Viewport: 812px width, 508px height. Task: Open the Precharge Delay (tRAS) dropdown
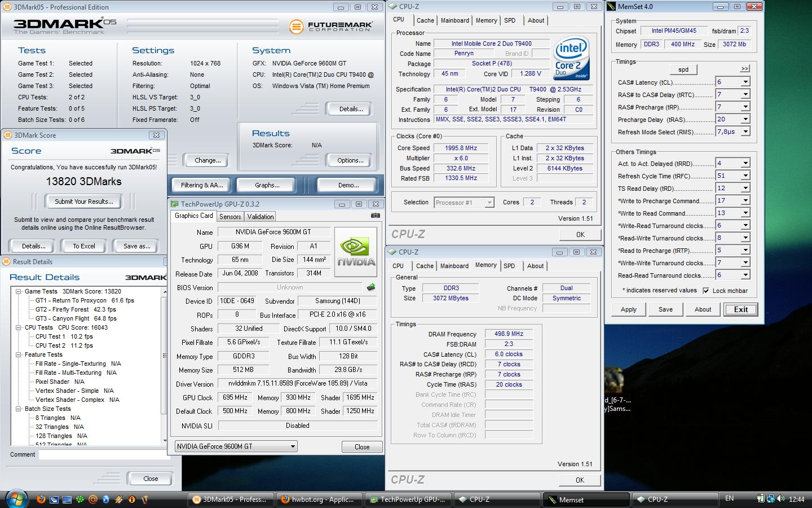tap(745, 119)
